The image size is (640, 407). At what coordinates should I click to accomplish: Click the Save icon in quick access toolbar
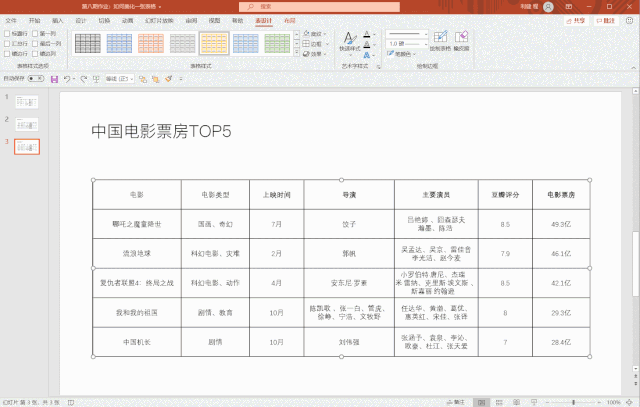click(53, 78)
